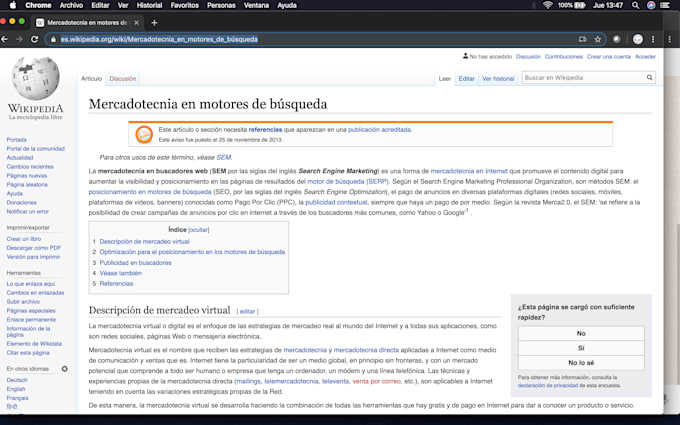Click the 'Crear una cuenta' link
680x425 pixels.
[608, 57]
